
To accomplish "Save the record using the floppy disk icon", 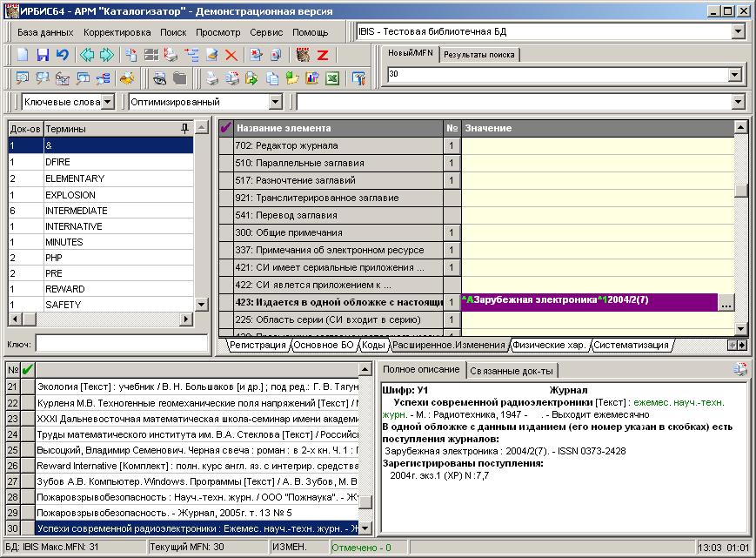I will pos(43,55).
